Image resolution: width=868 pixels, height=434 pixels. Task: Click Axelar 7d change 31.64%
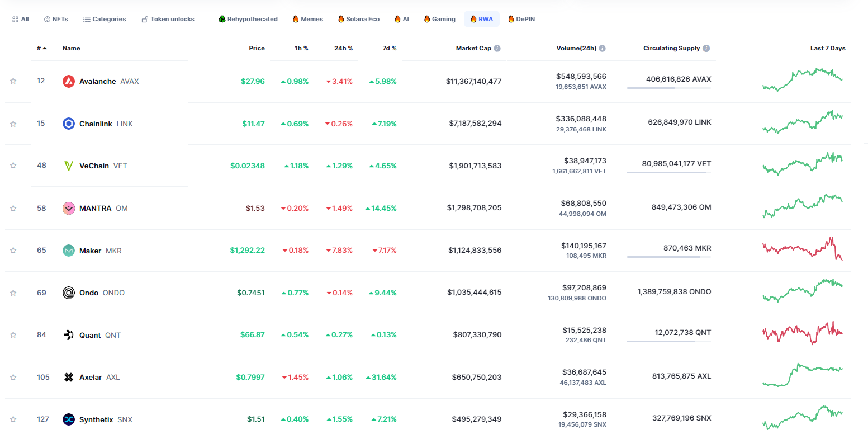click(x=381, y=377)
